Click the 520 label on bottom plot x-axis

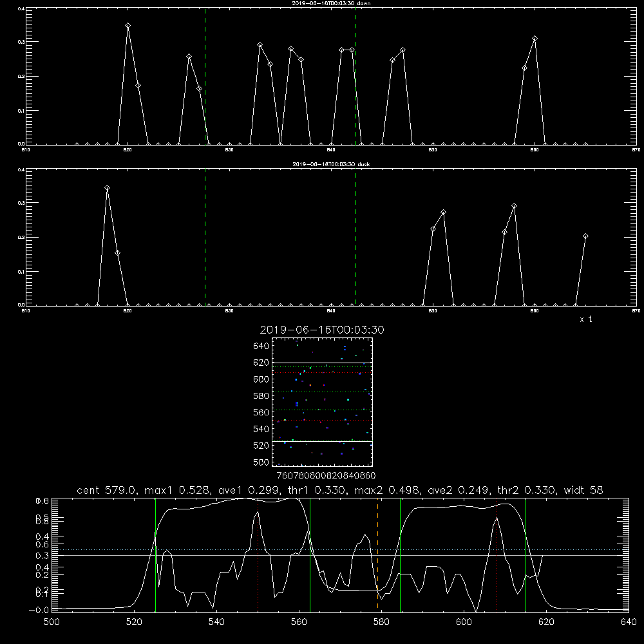[x=134, y=622]
